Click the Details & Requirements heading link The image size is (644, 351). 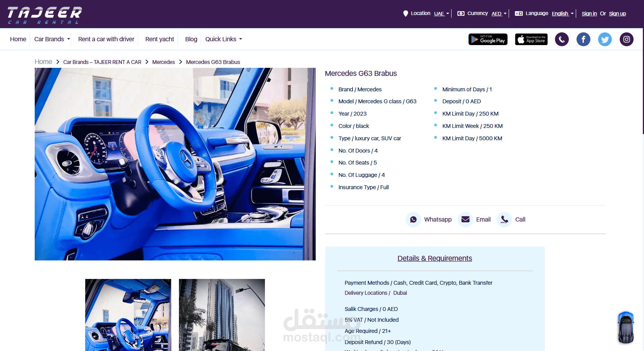pos(435,259)
